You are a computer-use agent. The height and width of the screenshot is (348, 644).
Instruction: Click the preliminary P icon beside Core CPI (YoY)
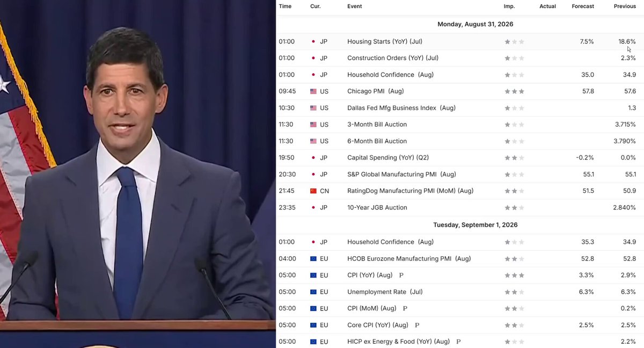tap(416, 325)
